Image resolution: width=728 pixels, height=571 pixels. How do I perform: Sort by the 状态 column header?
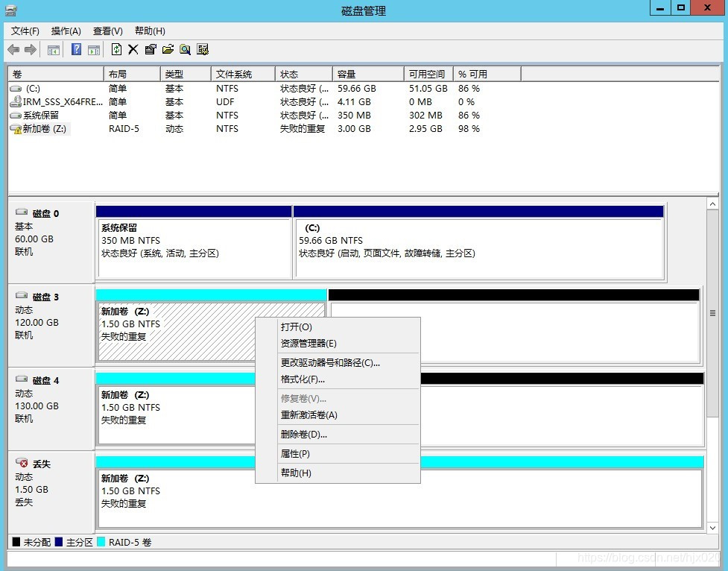(304, 74)
